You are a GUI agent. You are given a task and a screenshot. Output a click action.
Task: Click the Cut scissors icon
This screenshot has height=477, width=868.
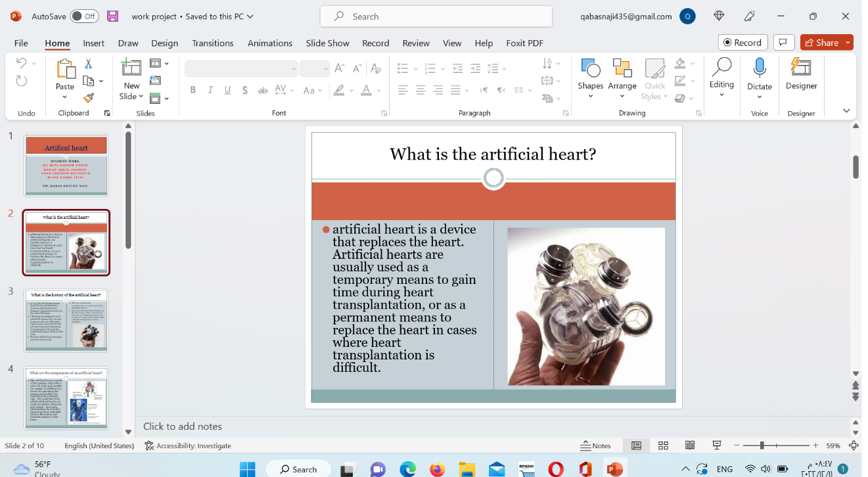pos(88,64)
